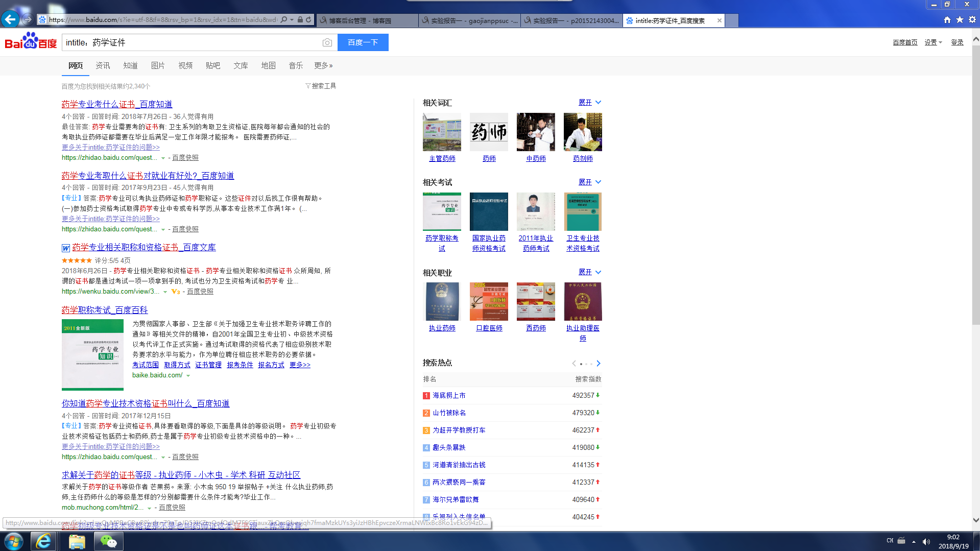Click the address bar search magnifier icon

(284, 20)
